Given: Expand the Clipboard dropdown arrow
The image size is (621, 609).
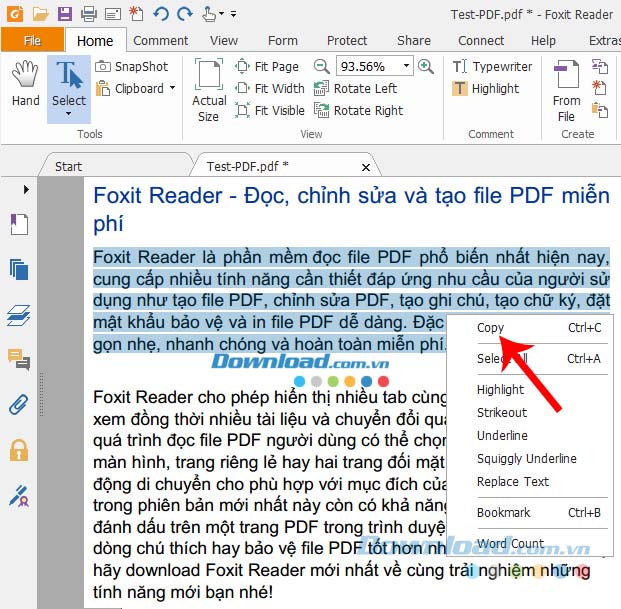Looking at the screenshot, I should pos(173,88).
